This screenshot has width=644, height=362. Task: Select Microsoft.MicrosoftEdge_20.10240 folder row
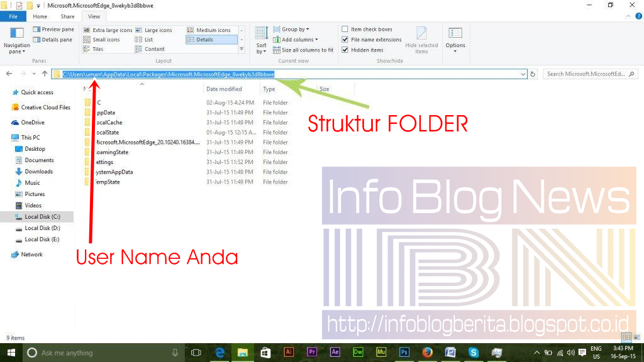click(187, 143)
